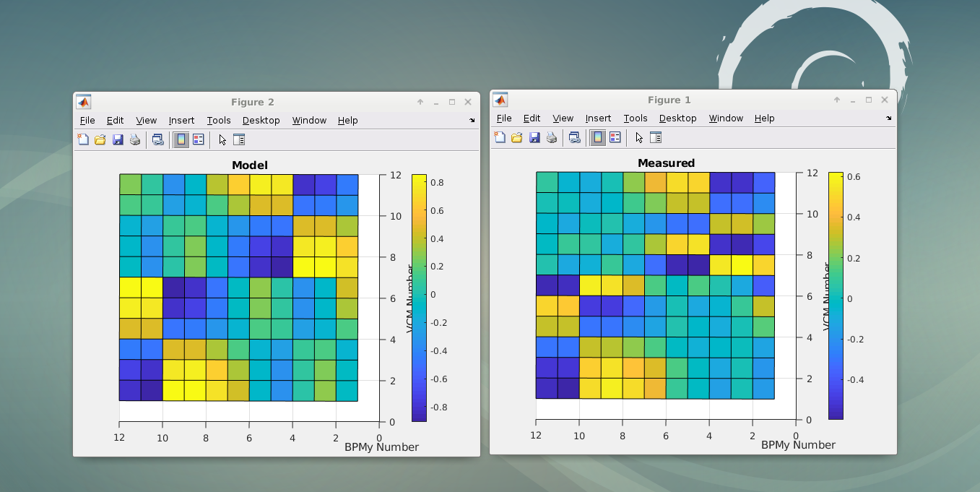Click the Link Plot icon in Figure 2
980x492 pixels.
(x=157, y=139)
